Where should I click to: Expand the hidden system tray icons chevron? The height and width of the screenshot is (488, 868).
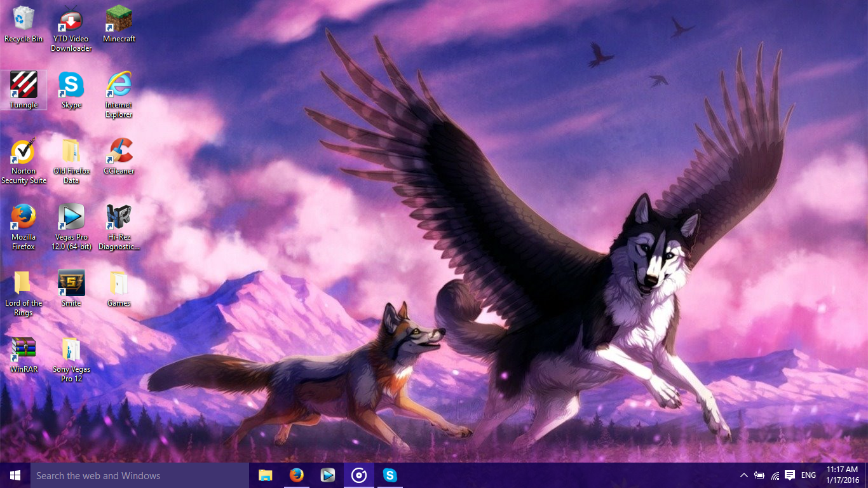[743, 475]
